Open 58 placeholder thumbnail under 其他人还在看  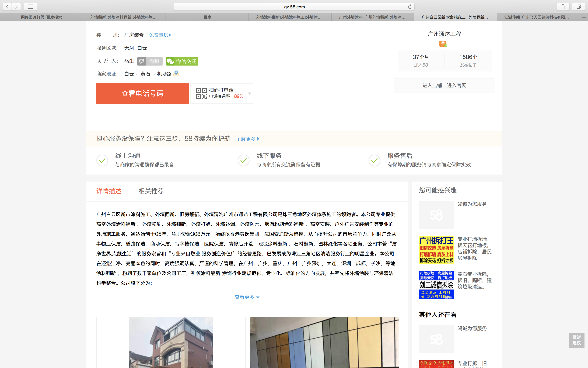(436, 339)
